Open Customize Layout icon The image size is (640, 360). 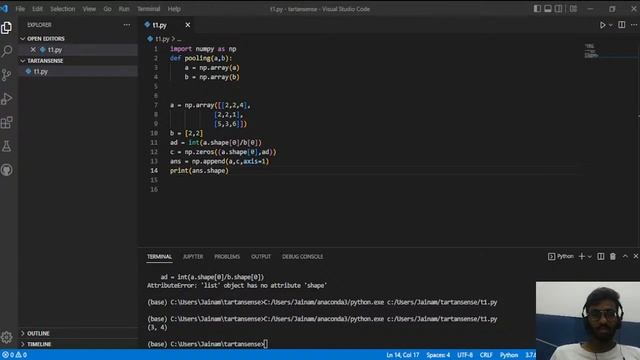pyautogui.click(x=573, y=9)
